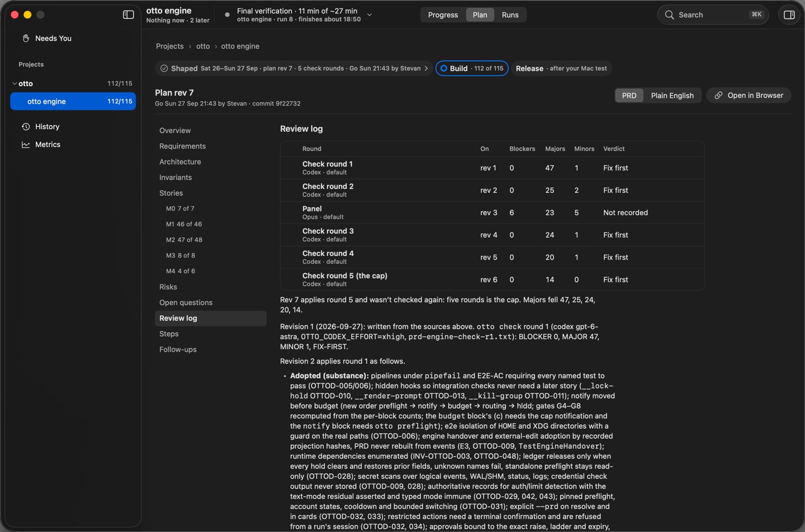The image size is (805, 532).
Task: Click the Open in Browser link icon
Action: click(719, 96)
